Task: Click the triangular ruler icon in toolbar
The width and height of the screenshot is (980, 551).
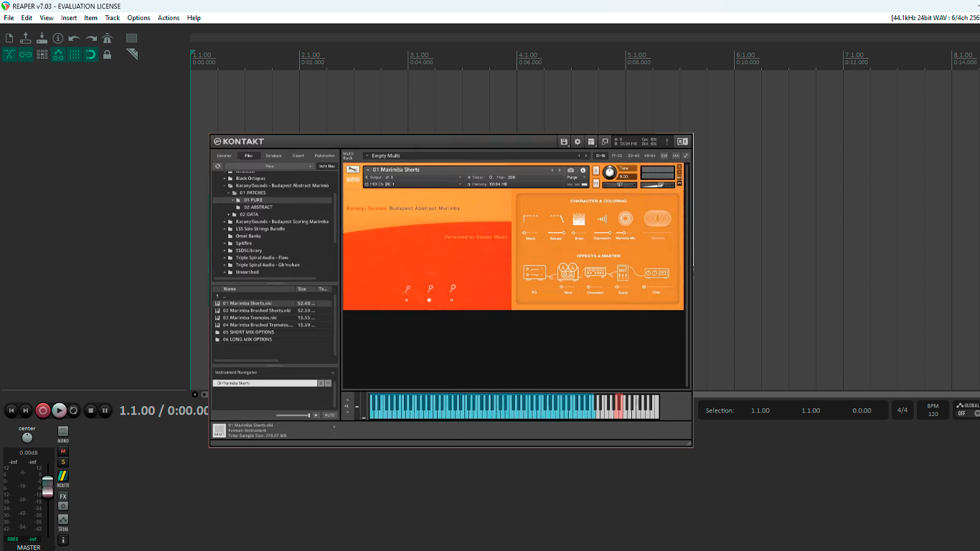Action: tap(132, 54)
